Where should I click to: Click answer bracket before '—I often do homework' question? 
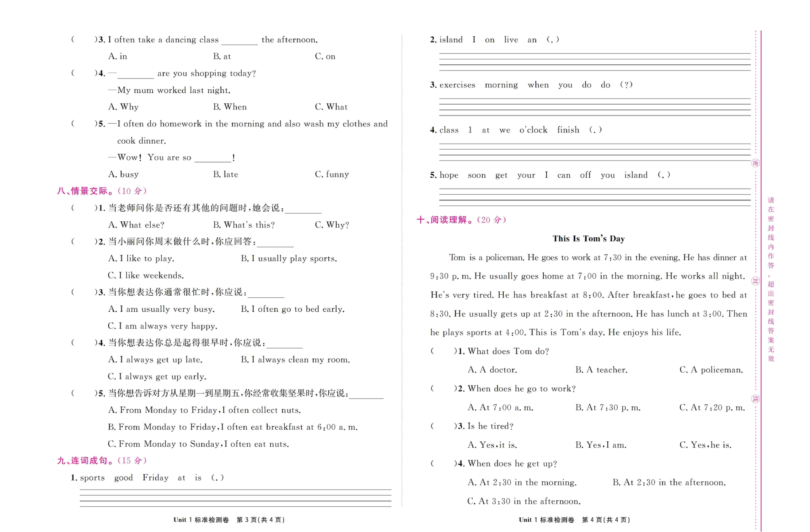pos(84,124)
